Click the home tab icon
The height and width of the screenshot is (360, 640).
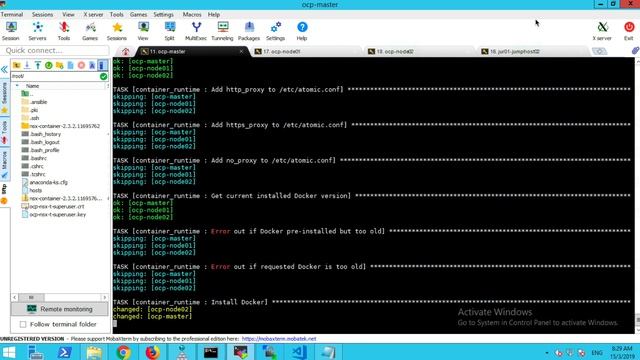pyautogui.click(x=126, y=51)
